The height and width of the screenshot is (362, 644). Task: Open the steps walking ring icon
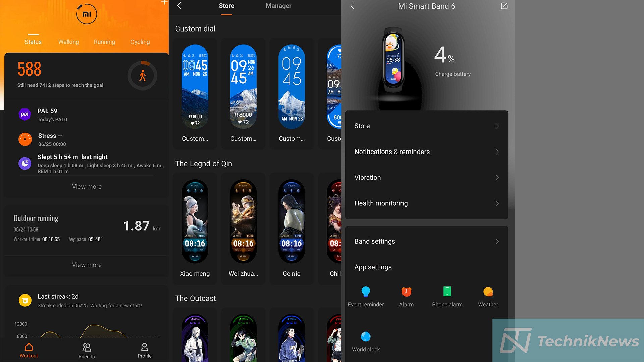143,75
